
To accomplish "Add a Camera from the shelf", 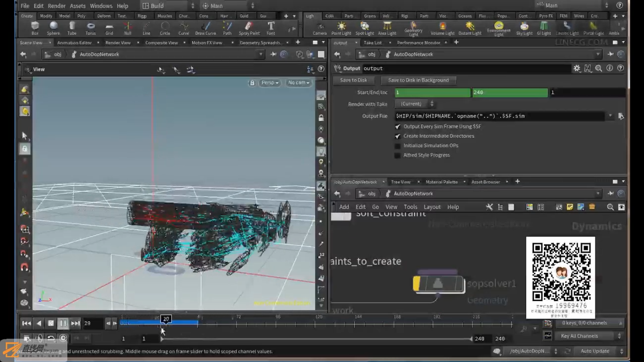I will click(320, 29).
